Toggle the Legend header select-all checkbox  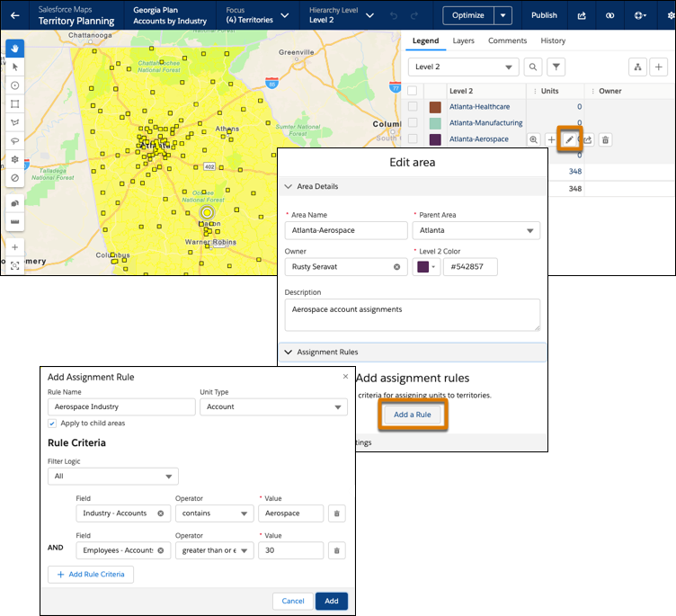[412, 91]
